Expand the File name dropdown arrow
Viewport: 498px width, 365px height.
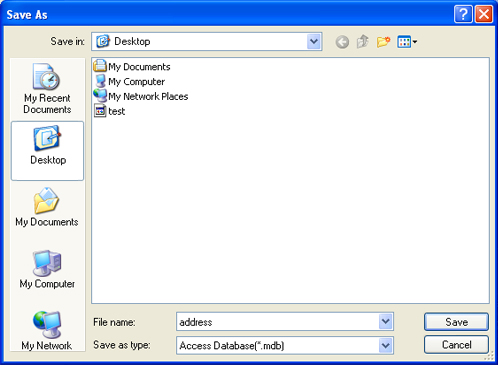[x=386, y=322]
